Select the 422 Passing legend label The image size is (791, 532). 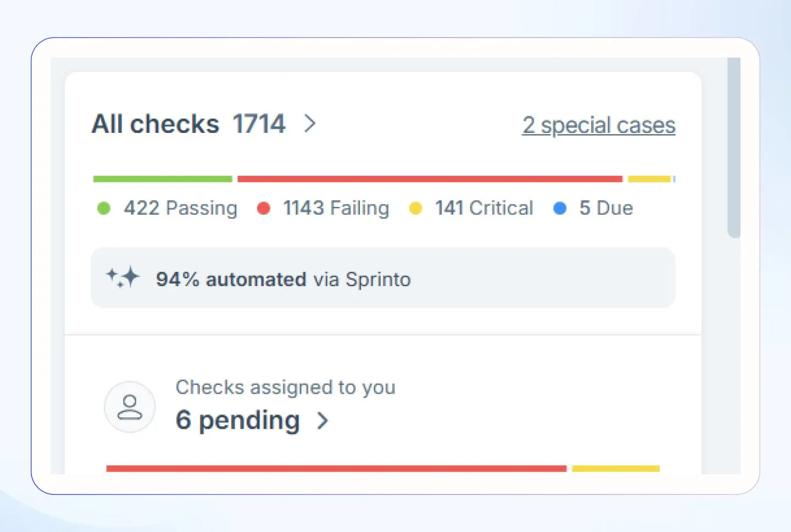[x=180, y=209]
